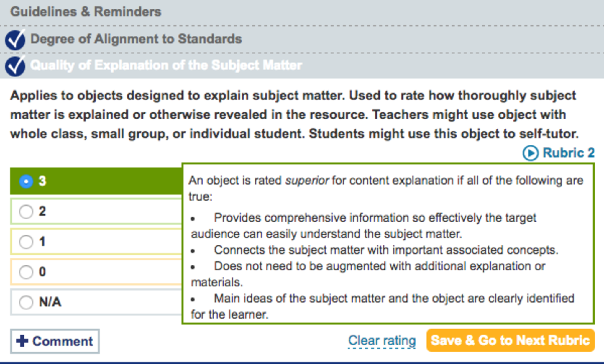Click the Rubric 2 play icon

click(530, 153)
